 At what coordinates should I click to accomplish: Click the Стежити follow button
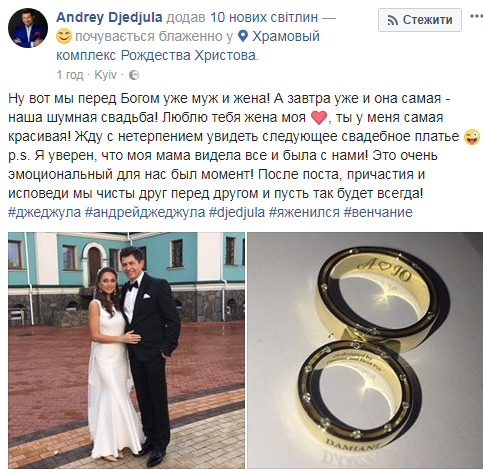[420, 20]
